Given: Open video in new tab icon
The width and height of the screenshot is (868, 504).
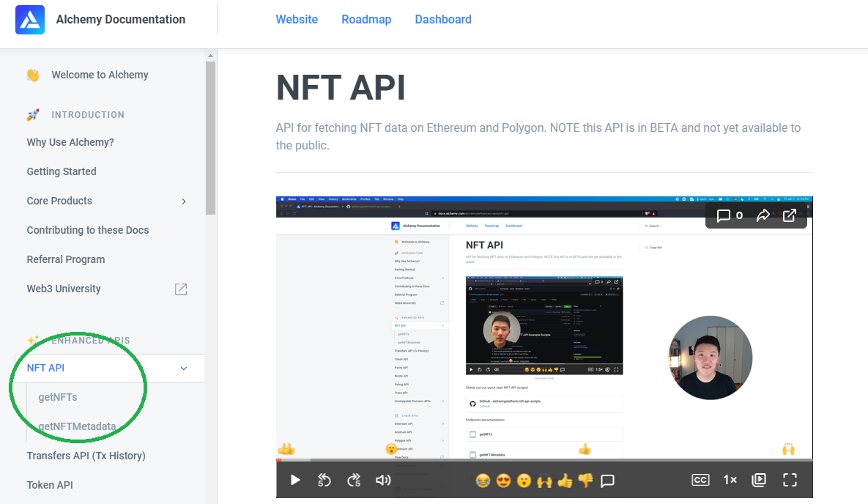Looking at the screenshot, I should tap(790, 215).
